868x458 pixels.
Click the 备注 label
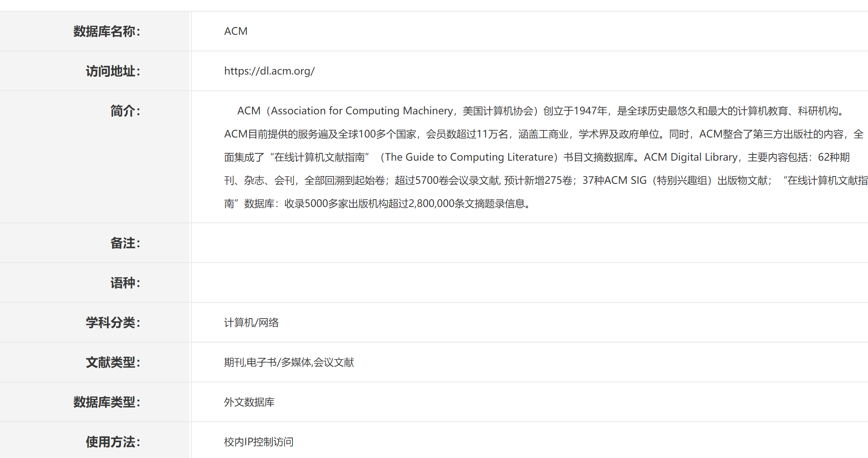(126, 243)
